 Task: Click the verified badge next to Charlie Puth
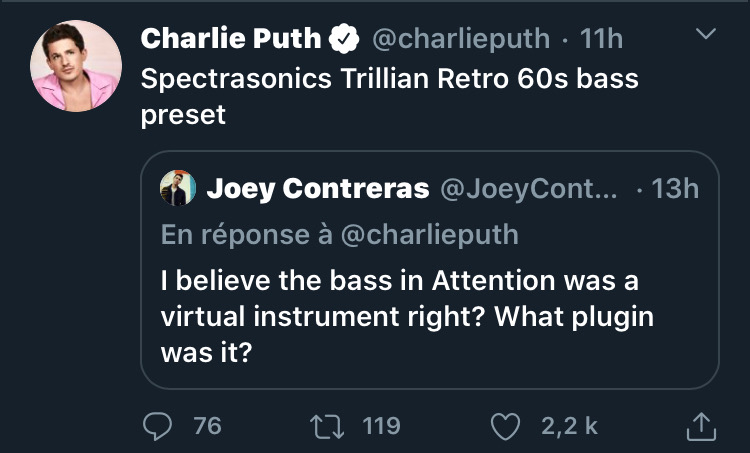coord(345,39)
